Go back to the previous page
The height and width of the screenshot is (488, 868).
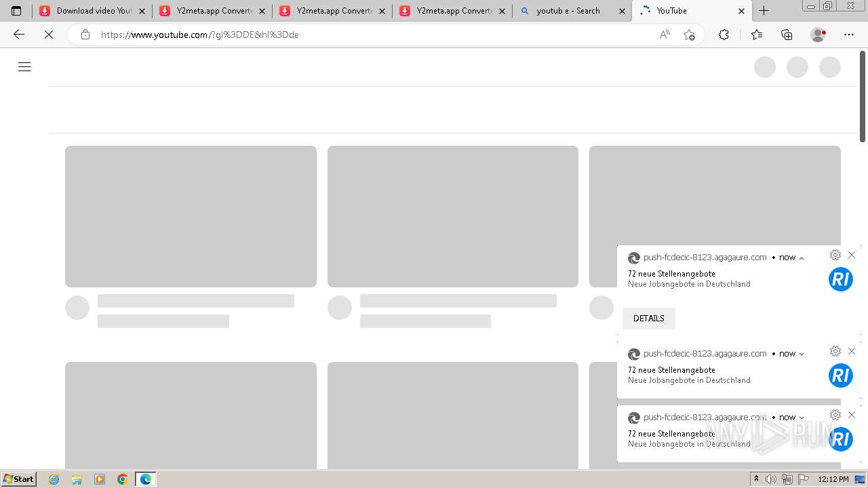(19, 35)
